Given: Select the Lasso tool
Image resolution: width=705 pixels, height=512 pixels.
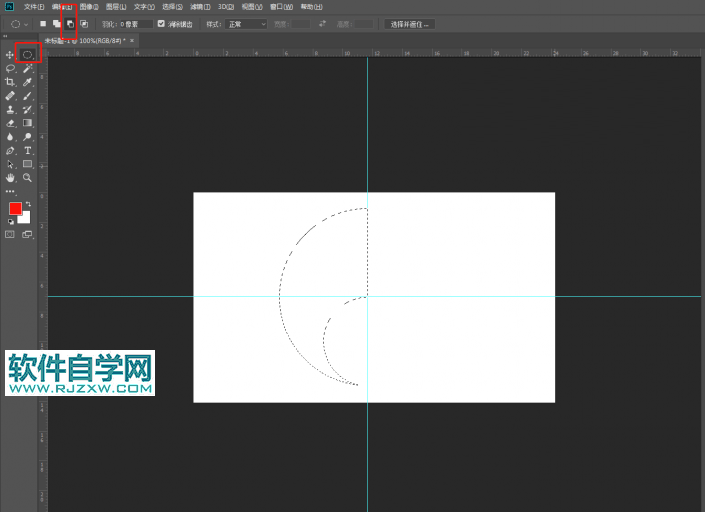Looking at the screenshot, I should (10, 68).
